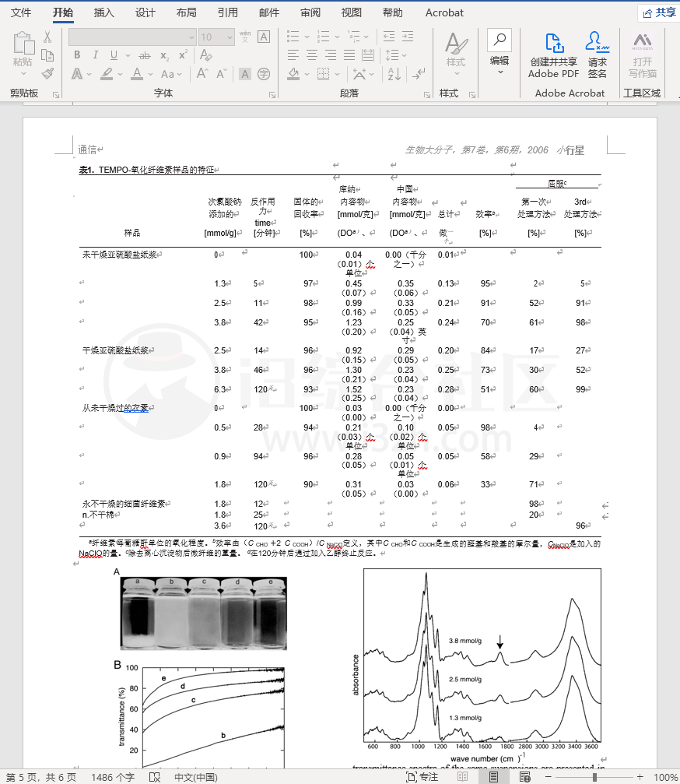
Task: Click the show paragraph marks icon
Action: point(419,75)
